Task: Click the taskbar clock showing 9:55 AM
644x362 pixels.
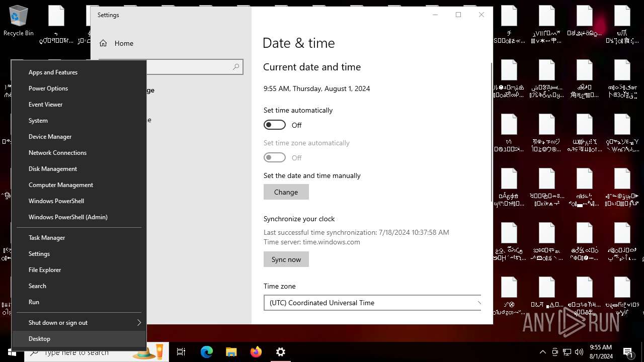Action: [601, 352]
